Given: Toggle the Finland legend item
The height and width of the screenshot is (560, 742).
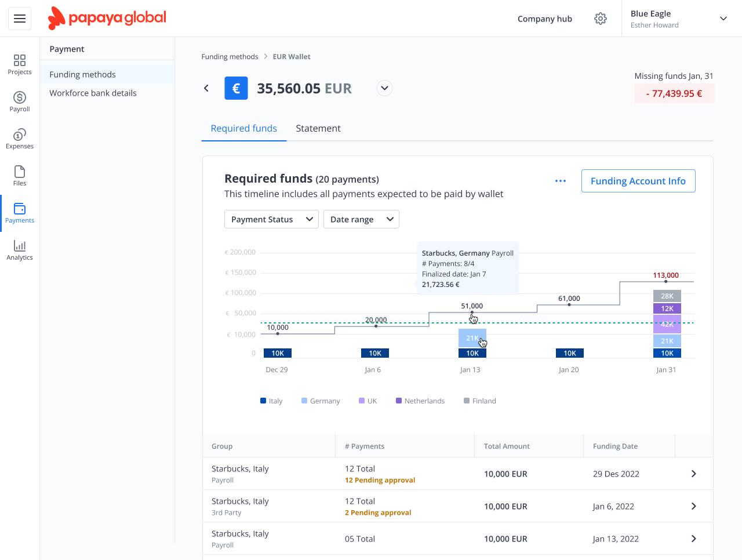Looking at the screenshot, I should coord(479,401).
